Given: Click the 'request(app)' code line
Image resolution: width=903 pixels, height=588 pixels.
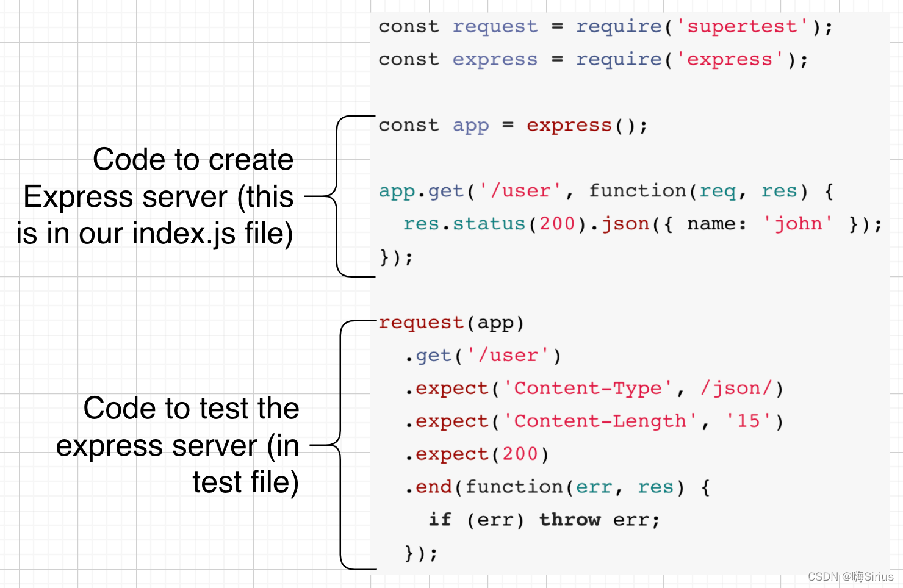Looking at the screenshot, I should [x=451, y=323].
